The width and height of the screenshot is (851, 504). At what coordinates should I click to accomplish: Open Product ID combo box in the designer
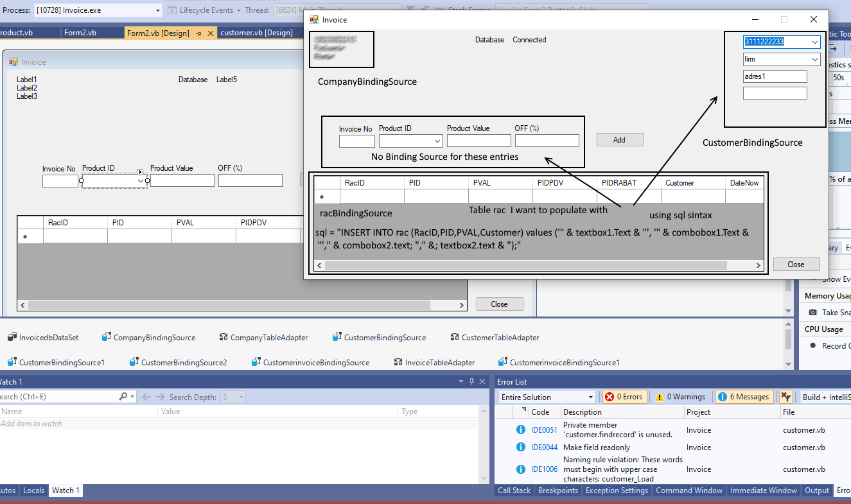(141, 180)
